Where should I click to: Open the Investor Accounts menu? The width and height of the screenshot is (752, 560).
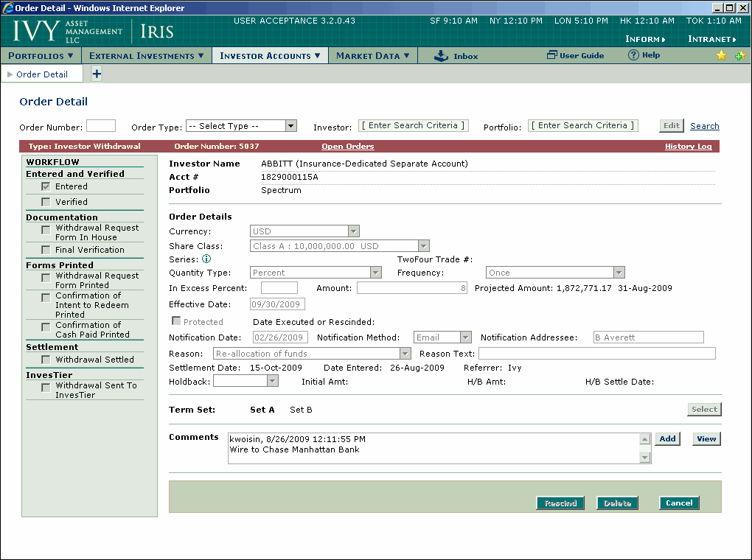tap(270, 55)
